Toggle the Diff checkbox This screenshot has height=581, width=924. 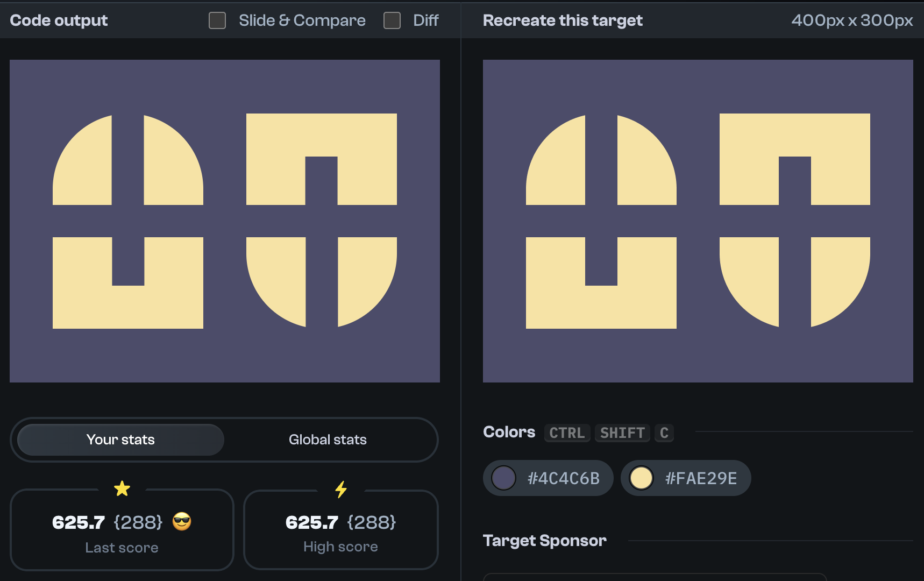click(392, 20)
